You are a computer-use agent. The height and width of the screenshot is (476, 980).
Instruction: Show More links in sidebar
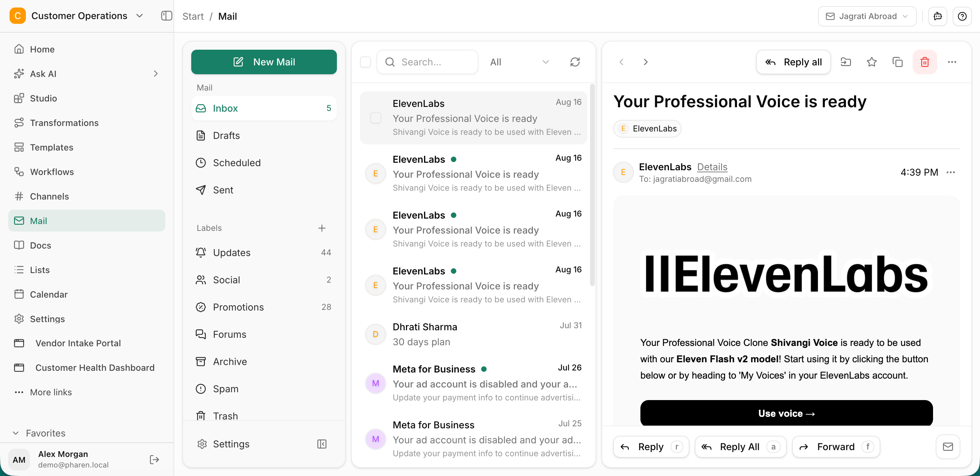[x=87, y=392]
